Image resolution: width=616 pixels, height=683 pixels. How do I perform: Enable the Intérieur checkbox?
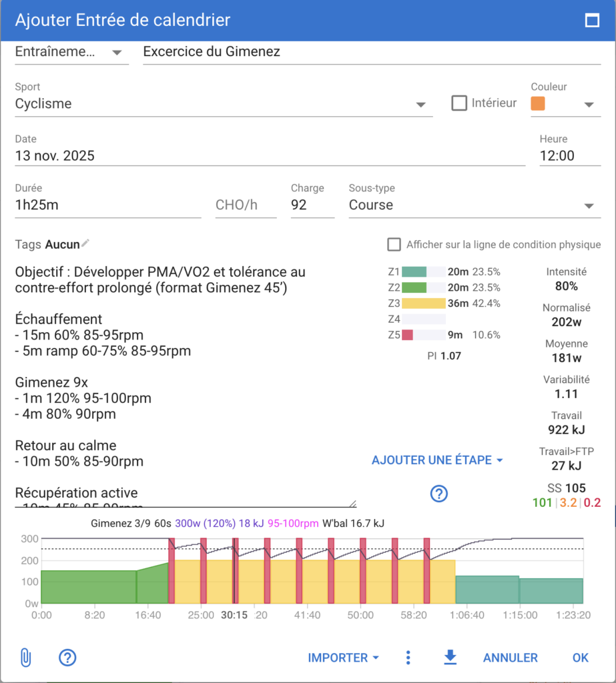point(459,103)
